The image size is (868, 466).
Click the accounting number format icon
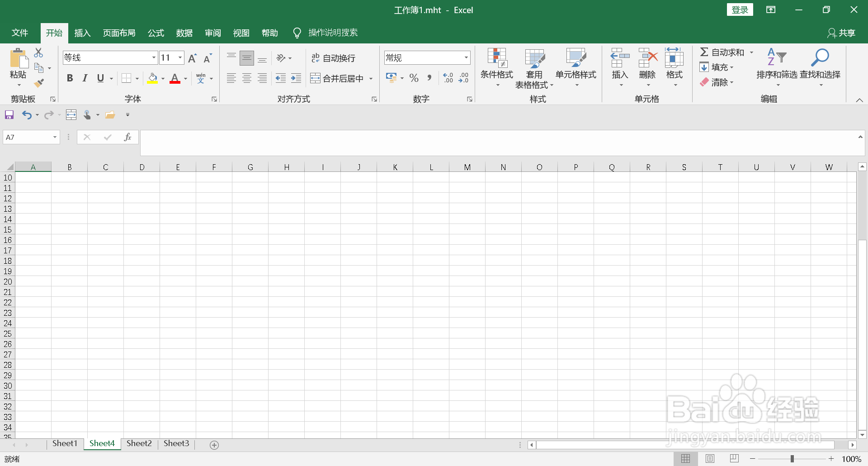[x=391, y=78]
